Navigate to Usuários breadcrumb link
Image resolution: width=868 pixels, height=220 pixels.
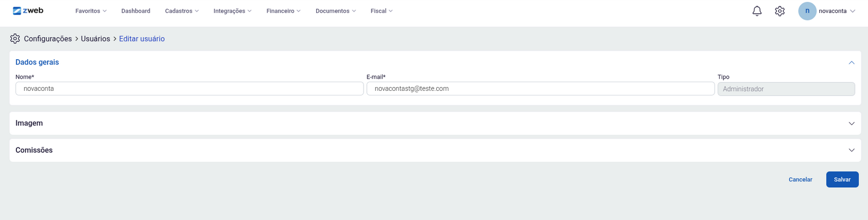[x=95, y=39]
